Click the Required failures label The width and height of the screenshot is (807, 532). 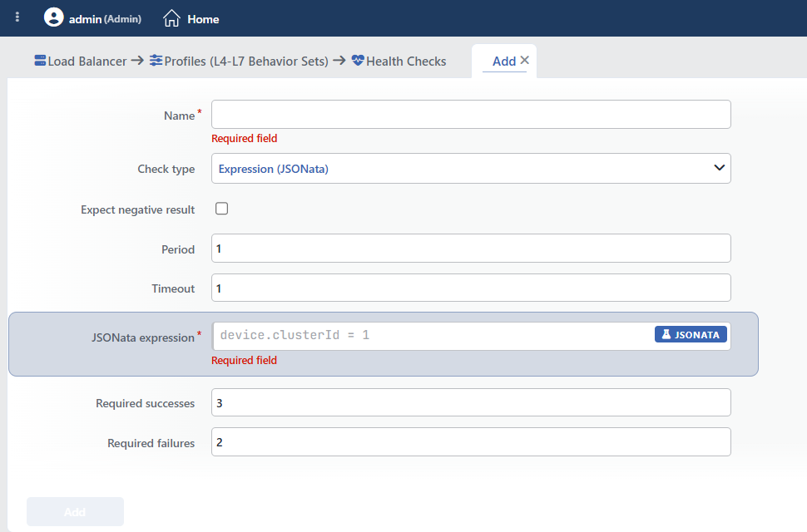pos(151,443)
